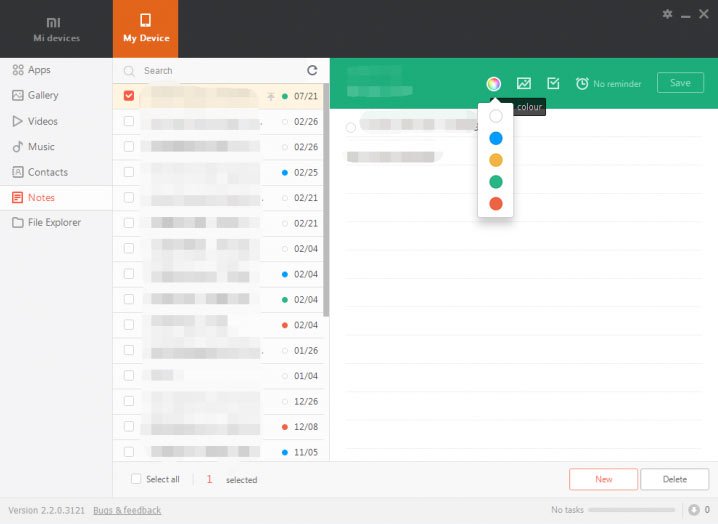
Task: Choose the white colour swatch
Action: [495, 116]
